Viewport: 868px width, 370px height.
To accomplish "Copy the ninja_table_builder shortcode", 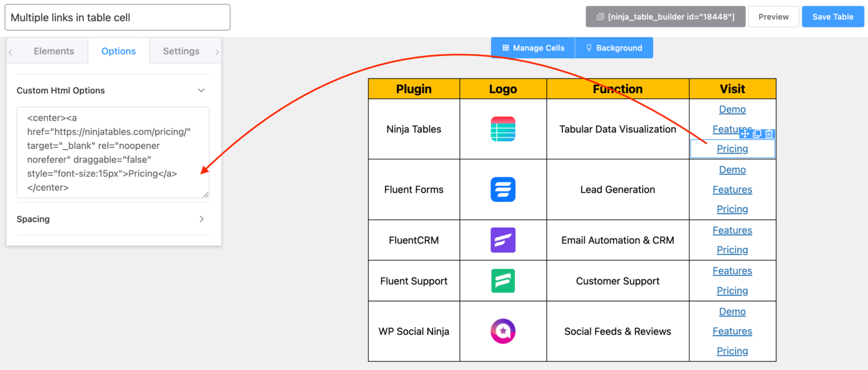I will [x=665, y=17].
